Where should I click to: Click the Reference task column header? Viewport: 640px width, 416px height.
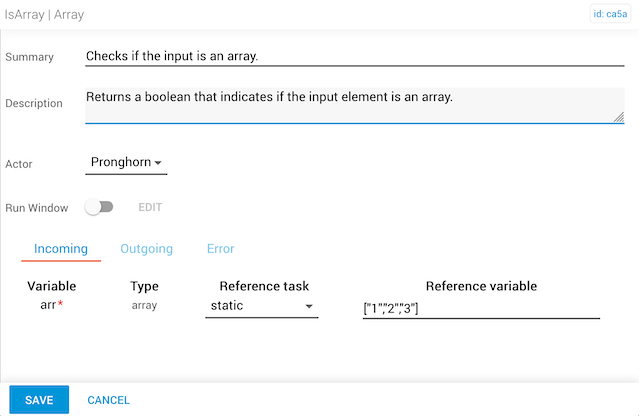click(x=264, y=286)
